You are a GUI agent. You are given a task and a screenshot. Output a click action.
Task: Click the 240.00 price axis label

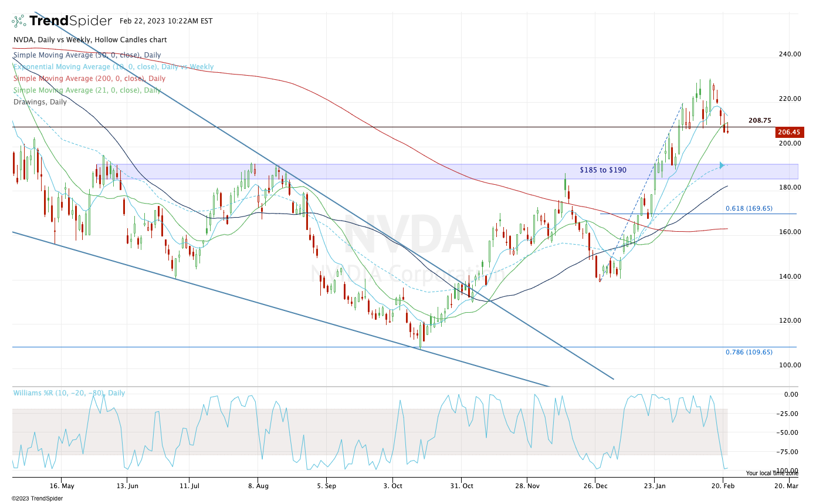click(x=789, y=54)
